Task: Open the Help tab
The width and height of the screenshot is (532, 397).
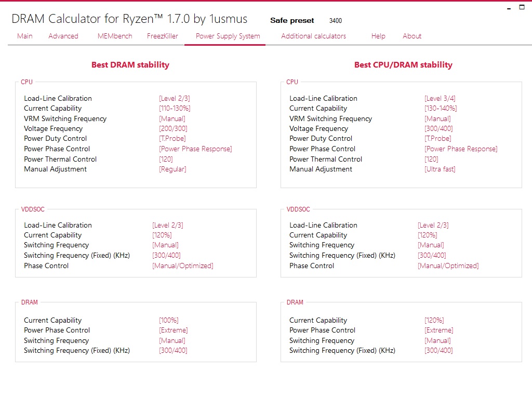Action: (378, 36)
